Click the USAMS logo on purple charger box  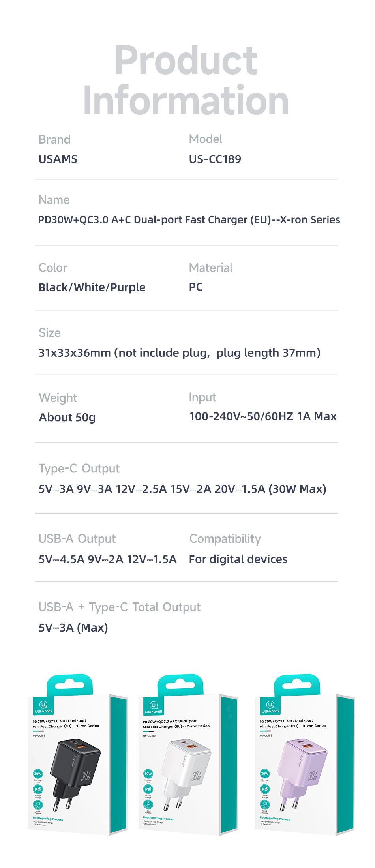[270, 707]
